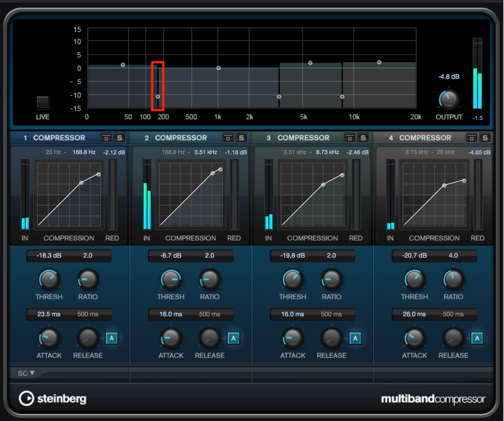The width and height of the screenshot is (504, 421).
Task: Click band 4 ratio value 4.0
Action: (453, 255)
